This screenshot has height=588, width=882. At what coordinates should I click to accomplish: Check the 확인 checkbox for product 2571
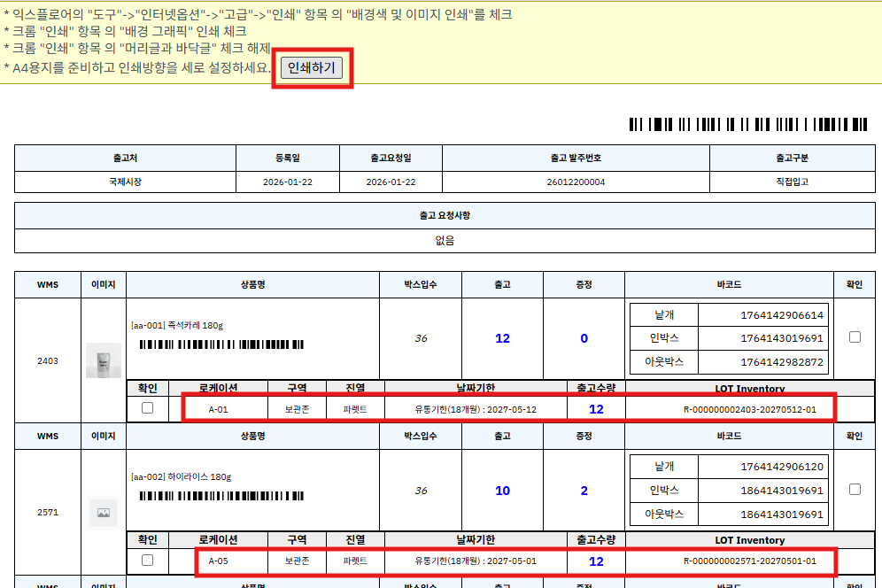855,490
